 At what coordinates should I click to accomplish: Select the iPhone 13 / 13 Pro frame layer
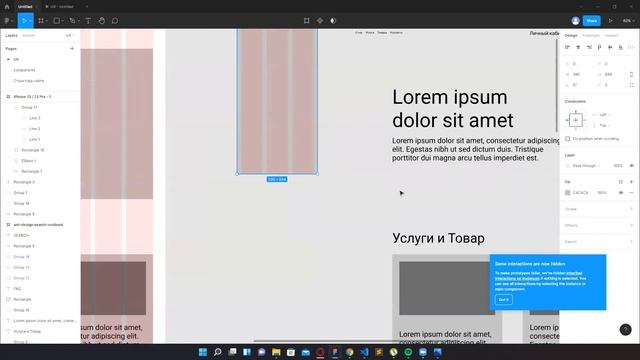point(33,97)
